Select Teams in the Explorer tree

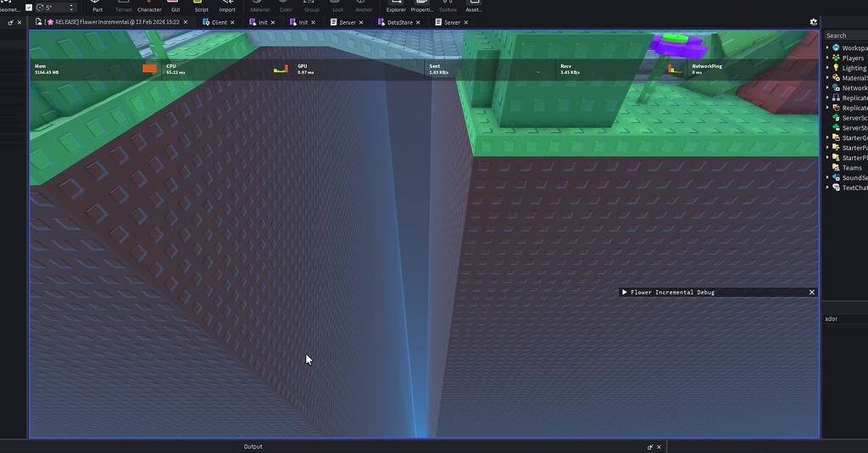[847, 168]
